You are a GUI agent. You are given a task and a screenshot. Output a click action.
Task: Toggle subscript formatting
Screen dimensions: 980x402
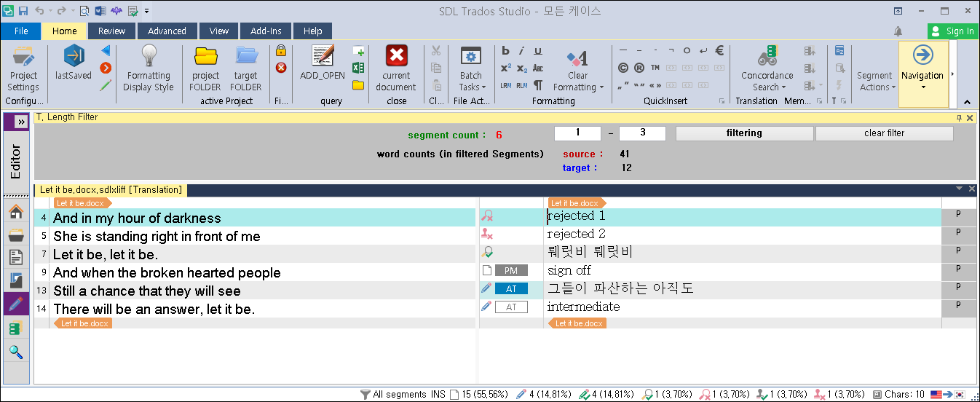[522, 68]
